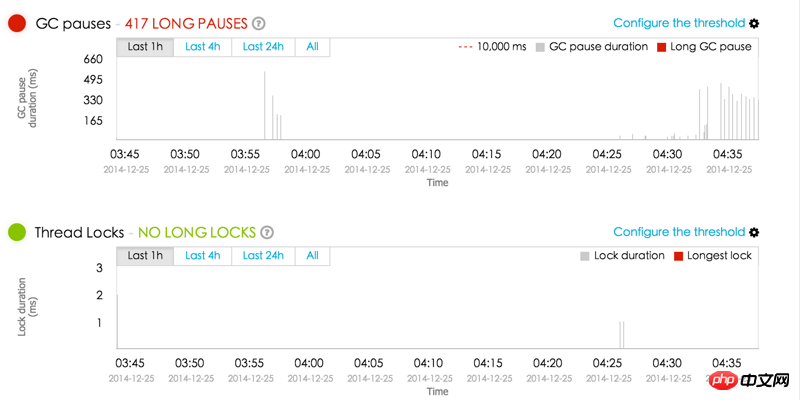Screen dimensions: 800x400
Task: Click the gear icon in Thread Locks panel
Action: pyautogui.click(x=754, y=233)
